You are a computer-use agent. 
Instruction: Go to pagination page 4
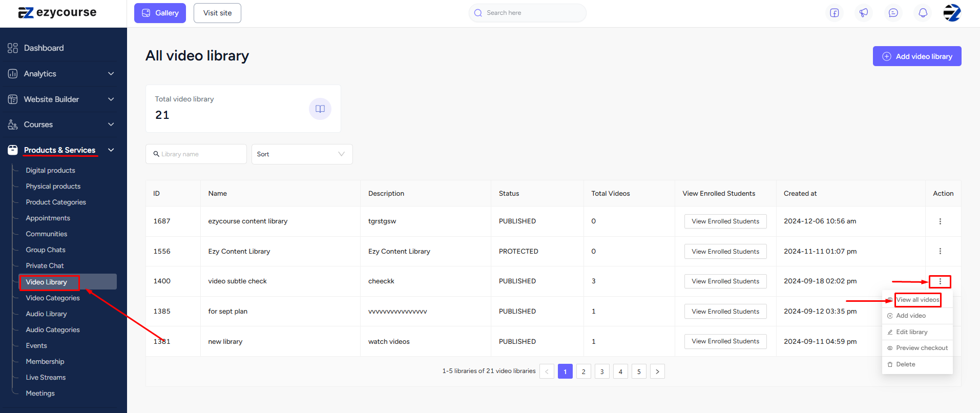pyautogui.click(x=620, y=371)
